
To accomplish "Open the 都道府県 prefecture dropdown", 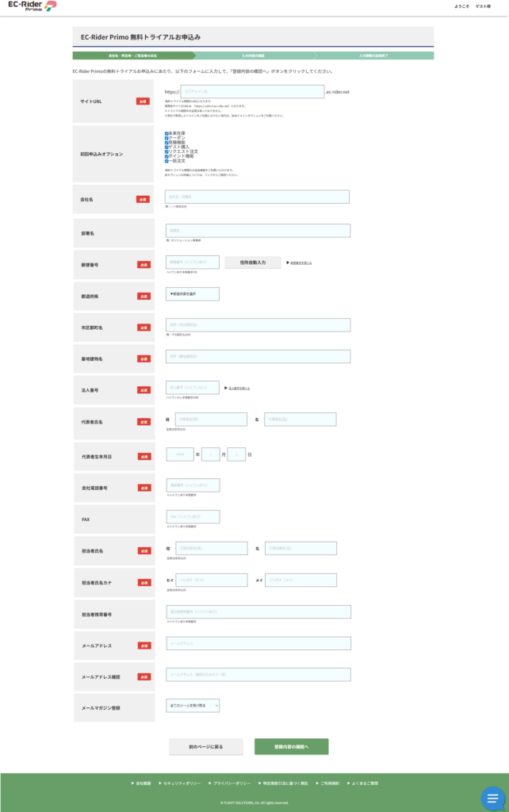I will (x=193, y=293).
